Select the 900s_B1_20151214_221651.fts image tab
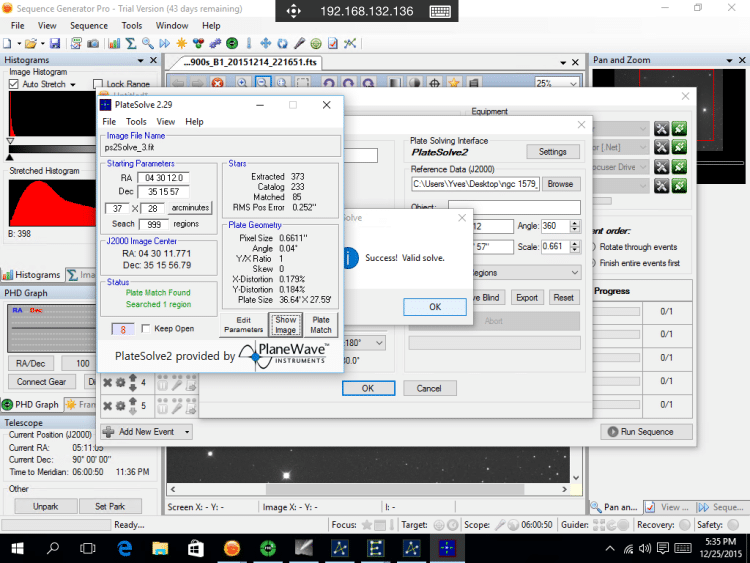This screenshot has height=563, width=750. click(x=252, y=62)
